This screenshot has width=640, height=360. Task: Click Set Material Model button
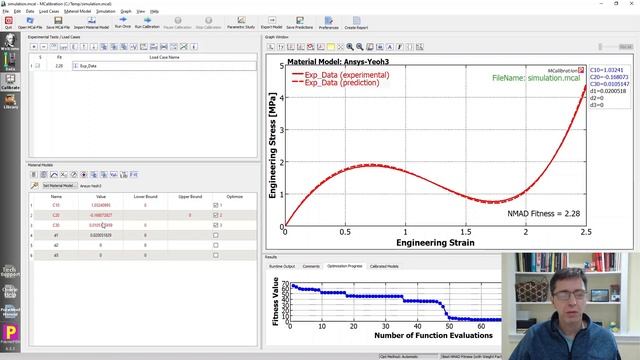tap(59, 186)
